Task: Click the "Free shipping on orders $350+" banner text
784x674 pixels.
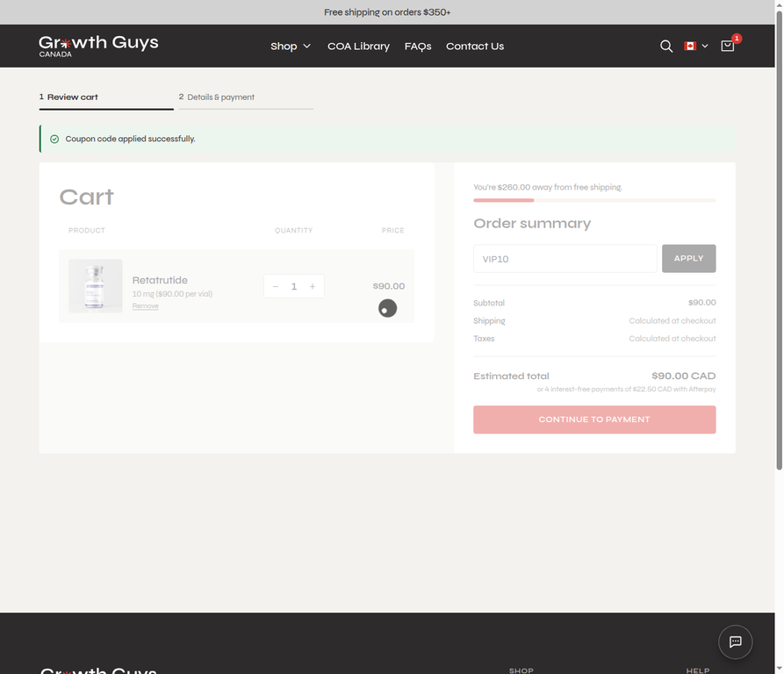Action: pos(387,12)
